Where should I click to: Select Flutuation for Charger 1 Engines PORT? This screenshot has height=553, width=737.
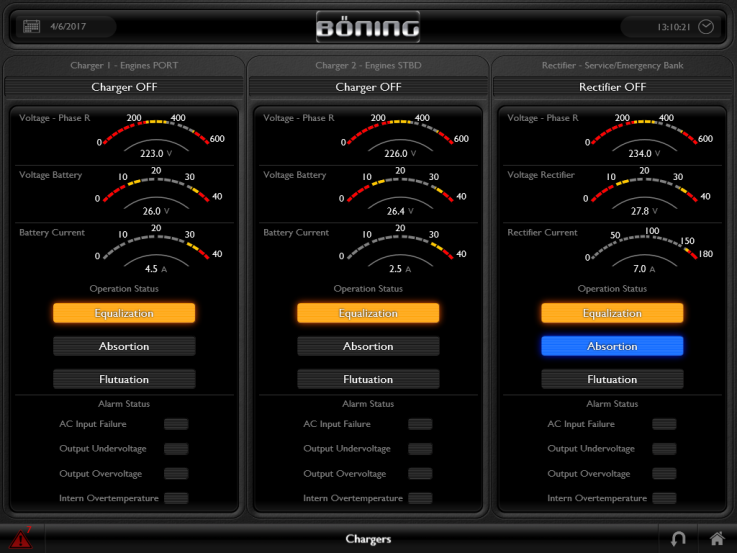(x=124, y=379)
